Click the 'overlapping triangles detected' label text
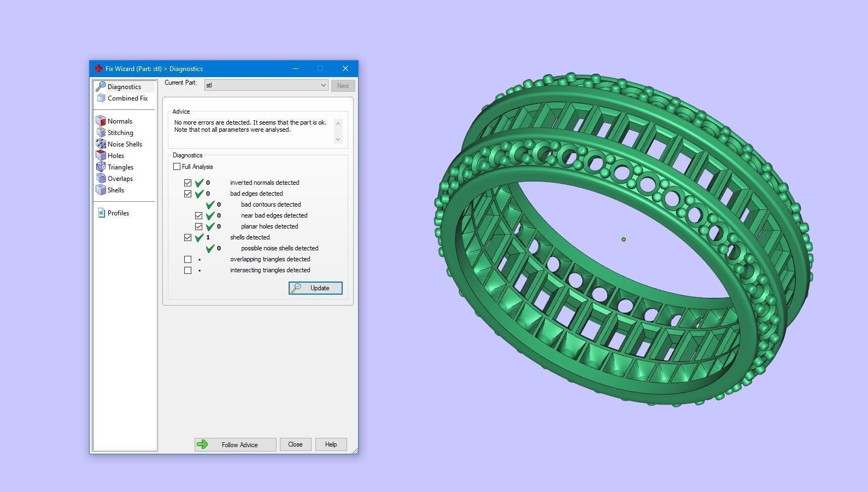The height and width of the screenshot is (492, 868). [x=270, y=259]
